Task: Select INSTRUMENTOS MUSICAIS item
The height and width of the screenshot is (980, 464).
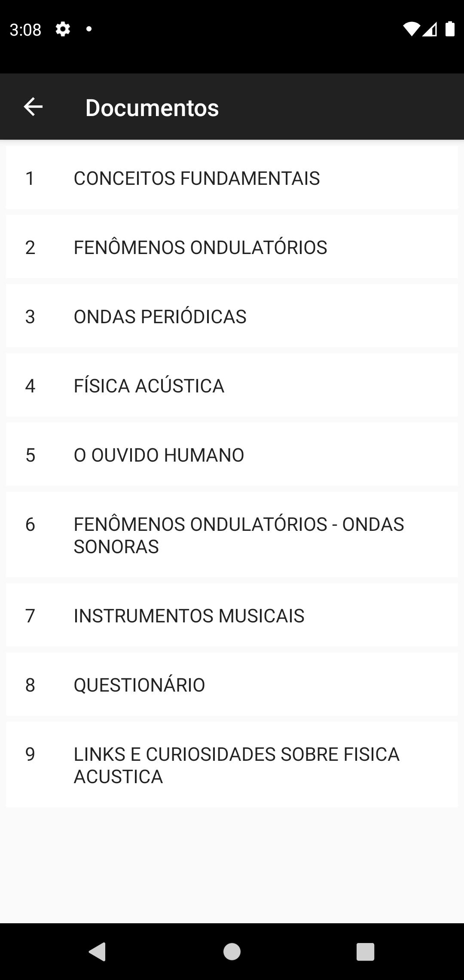Action: (x=232, y=615)
